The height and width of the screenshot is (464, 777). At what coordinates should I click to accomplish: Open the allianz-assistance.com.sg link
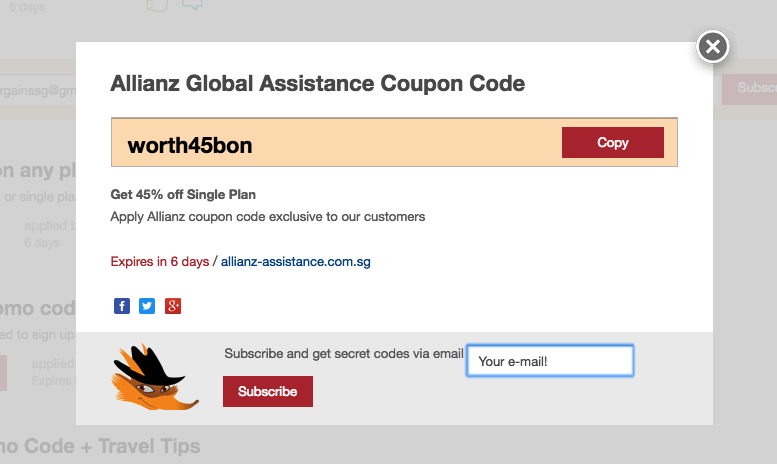click(295, 261)
